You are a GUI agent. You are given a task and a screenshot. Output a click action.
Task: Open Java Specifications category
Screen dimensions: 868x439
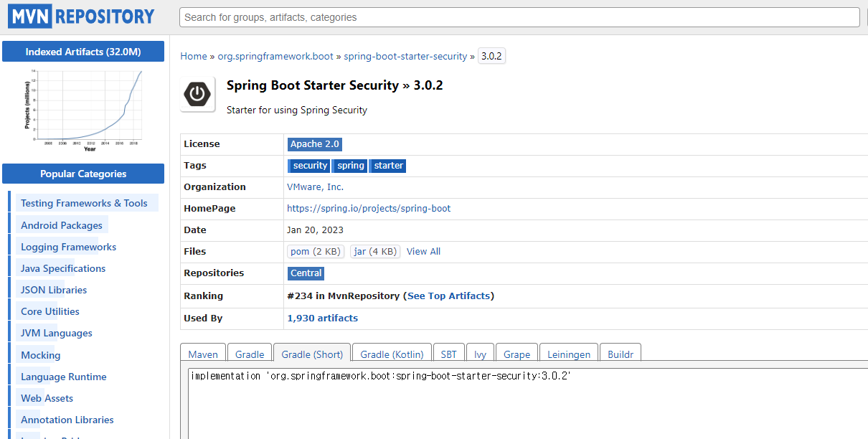(x=63, y=268)
